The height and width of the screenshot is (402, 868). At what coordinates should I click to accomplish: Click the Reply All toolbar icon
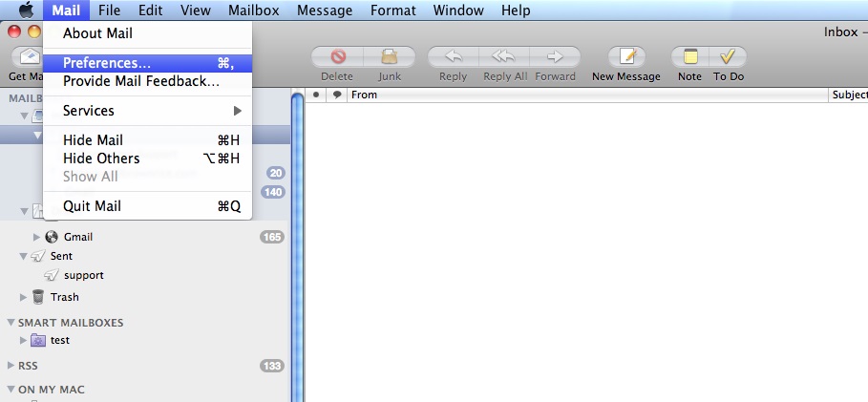pyautogui.click(x=504, y=56)
